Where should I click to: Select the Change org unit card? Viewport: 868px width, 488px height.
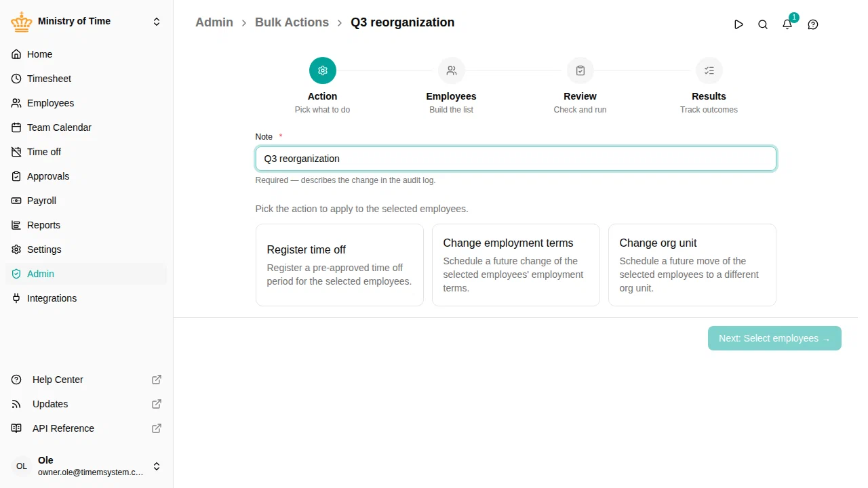pos(692,265)
